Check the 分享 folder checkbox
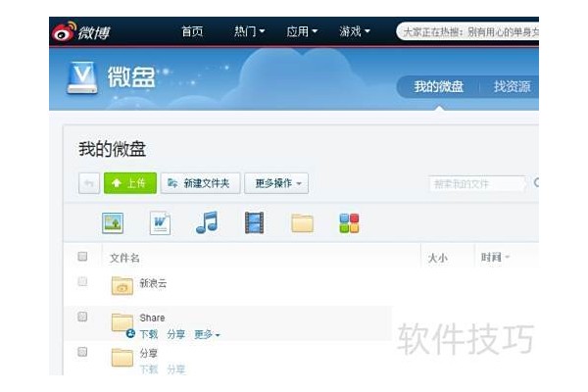588x392 pixels. coord(82,352)
